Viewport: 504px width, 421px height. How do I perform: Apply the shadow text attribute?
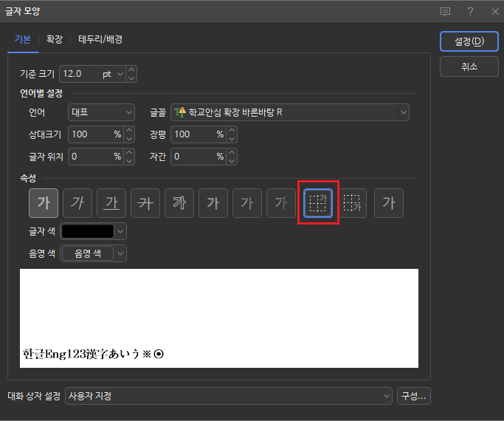(x=213, y=203)
